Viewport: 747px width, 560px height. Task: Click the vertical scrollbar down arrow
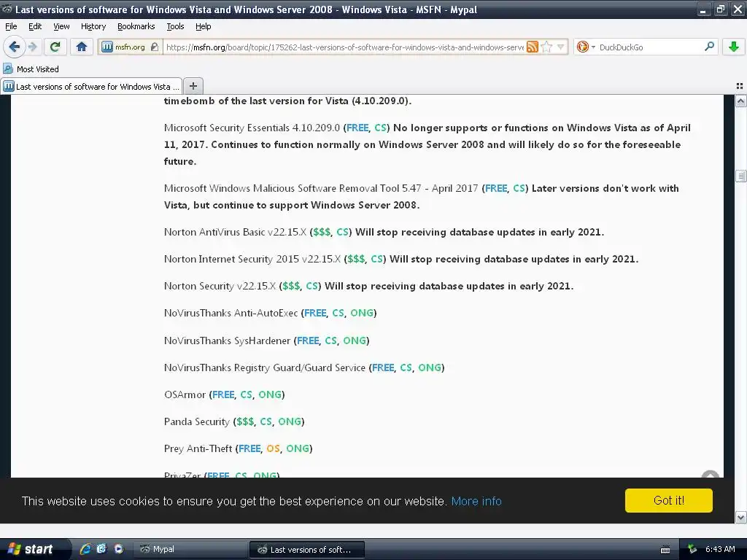tap(740, 517)
